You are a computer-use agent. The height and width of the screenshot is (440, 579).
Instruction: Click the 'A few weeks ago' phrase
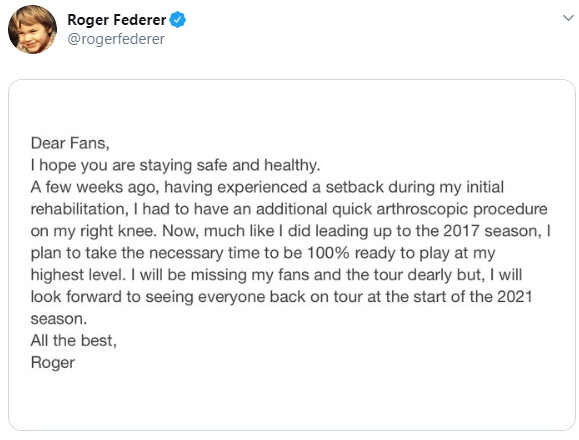tap(95, 188)
